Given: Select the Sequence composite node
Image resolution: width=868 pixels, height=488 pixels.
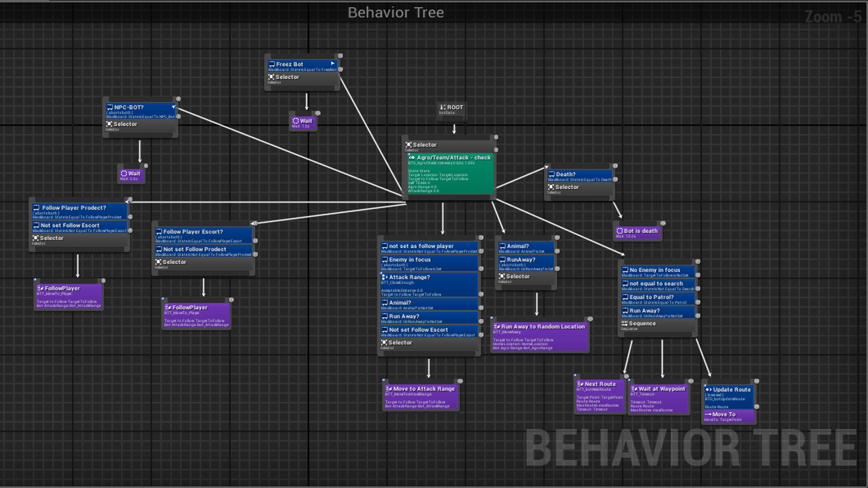Looking at the screenshot, I should click(658, 325).
